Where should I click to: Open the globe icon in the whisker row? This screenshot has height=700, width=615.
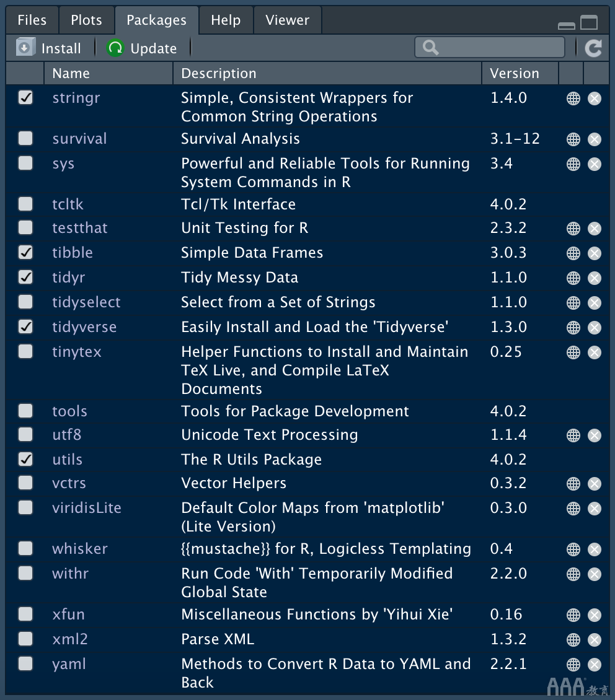[x=573, y=549]
